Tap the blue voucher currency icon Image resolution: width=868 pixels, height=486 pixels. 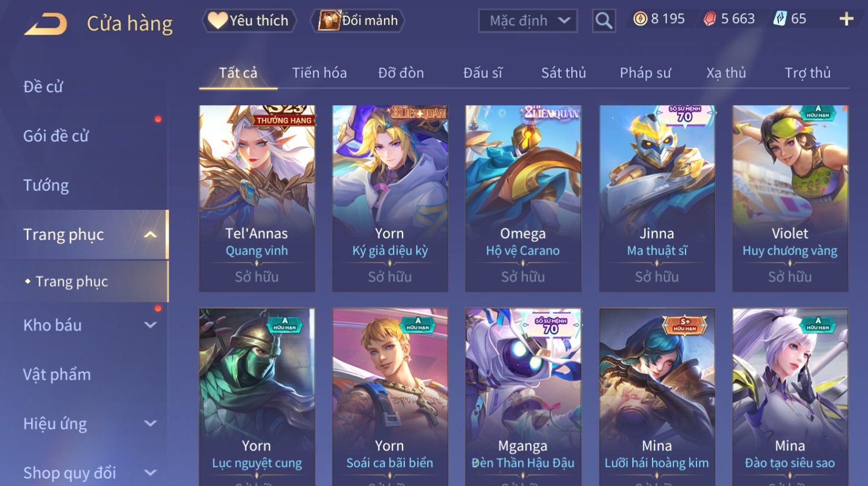[x=780, y=19]
